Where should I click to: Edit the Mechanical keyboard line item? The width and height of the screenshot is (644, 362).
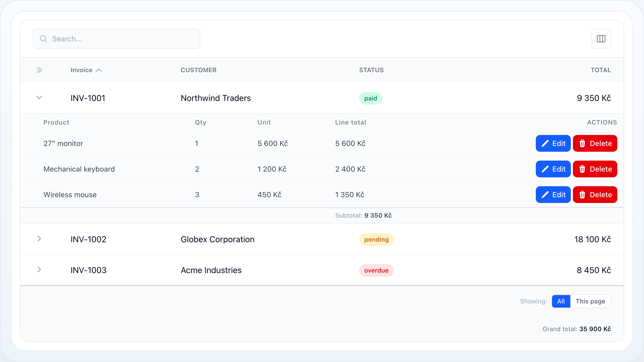click(553, 169)
